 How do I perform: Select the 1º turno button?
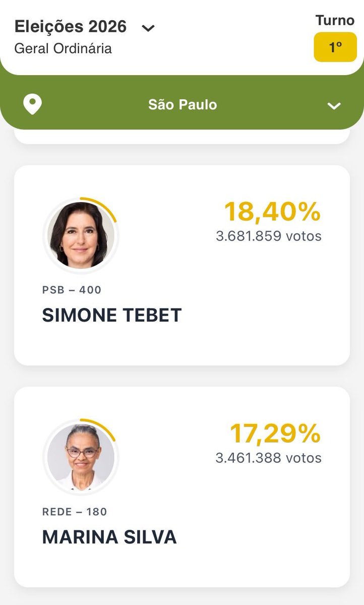335,47
